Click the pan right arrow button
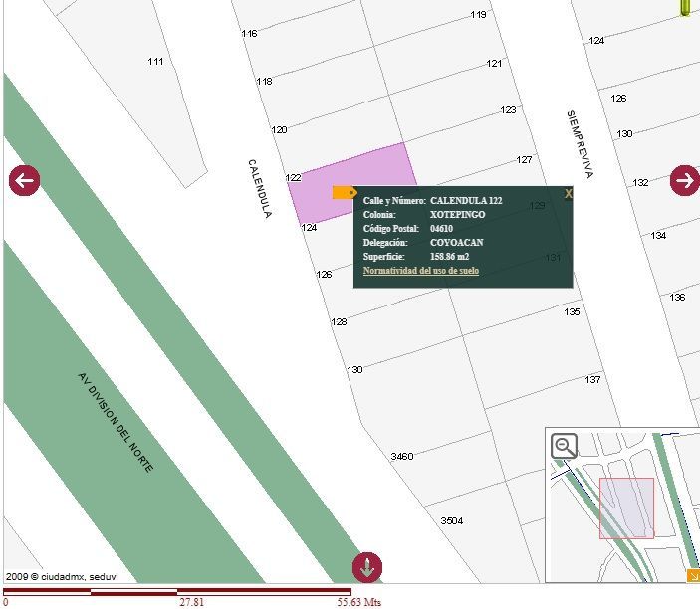Image resolution: width=700 pixels, height=609 pixels. [685, 180]
